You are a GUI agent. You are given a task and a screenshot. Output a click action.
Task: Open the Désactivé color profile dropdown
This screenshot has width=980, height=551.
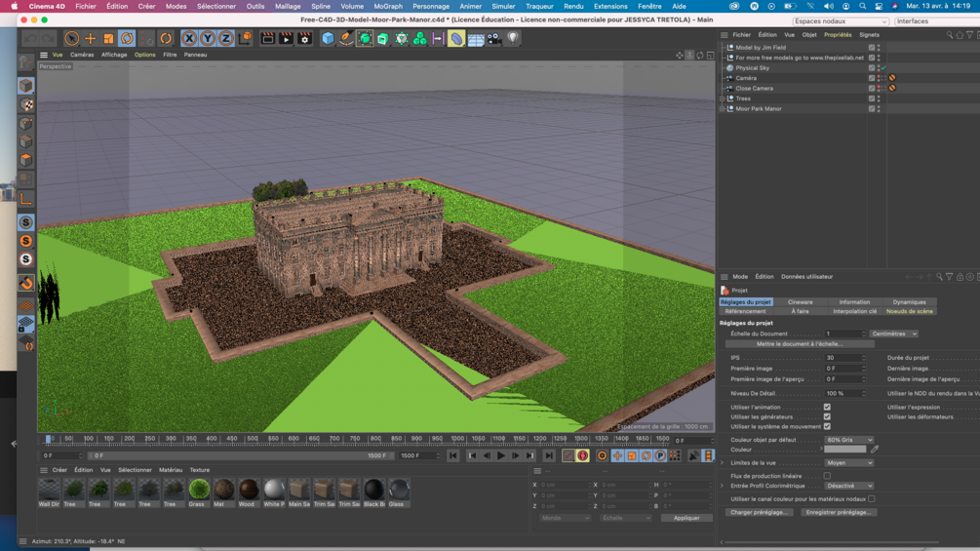pyautogui.click(x=848, y=486)
